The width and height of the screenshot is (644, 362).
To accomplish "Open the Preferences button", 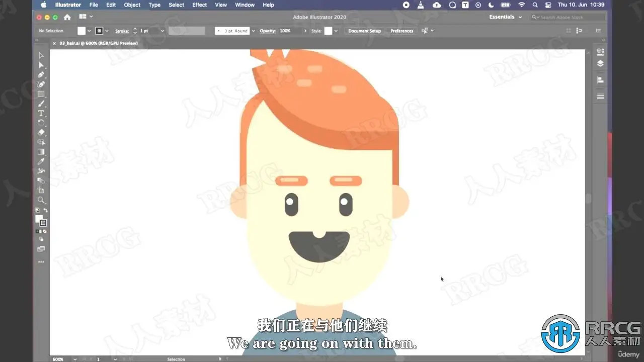I will click(402, 31).
